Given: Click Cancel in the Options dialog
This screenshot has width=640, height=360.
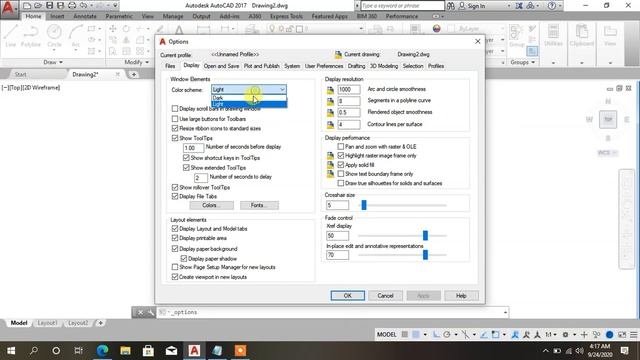Looking at the screenshot, I should 385,296.
